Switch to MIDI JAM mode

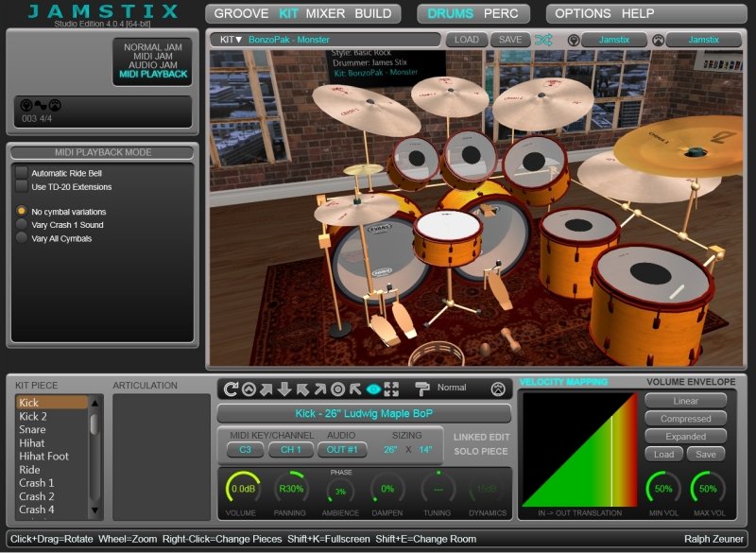pyautogui.click(x=153, y=56)
